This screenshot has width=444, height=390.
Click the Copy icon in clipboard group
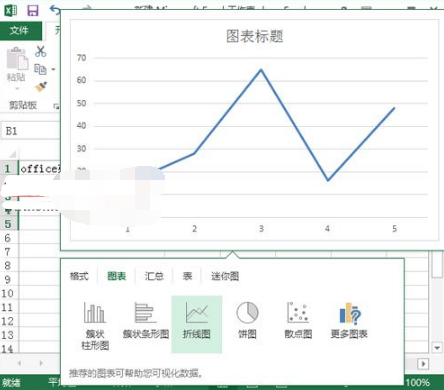(x=40, y=69)
